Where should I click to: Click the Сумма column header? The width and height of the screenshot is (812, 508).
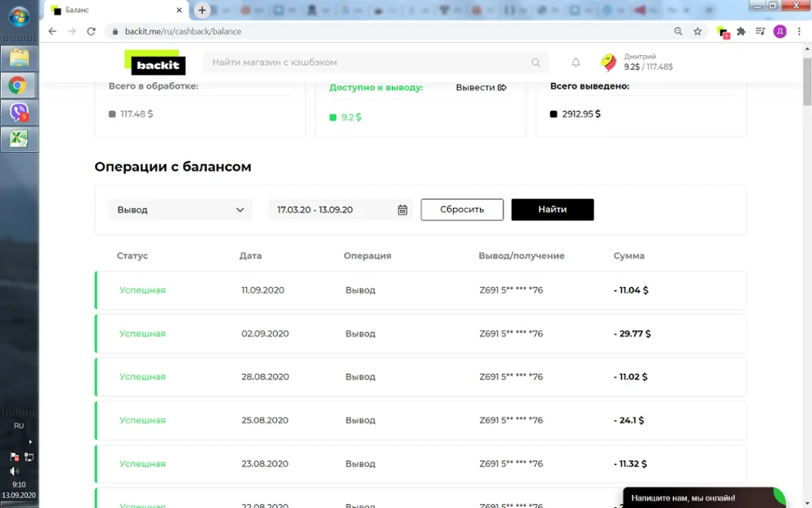pos(629,255)
